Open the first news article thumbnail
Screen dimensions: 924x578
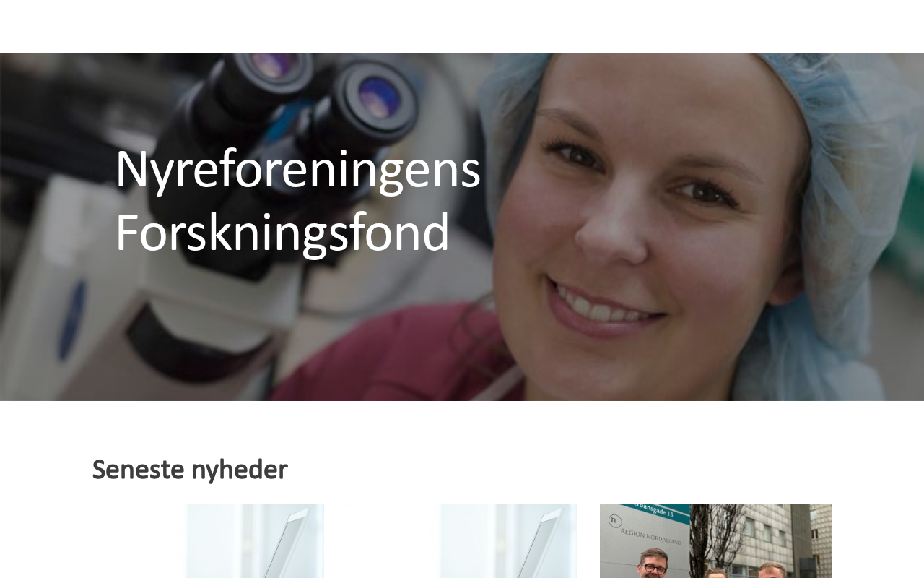[x=208, y=540]
